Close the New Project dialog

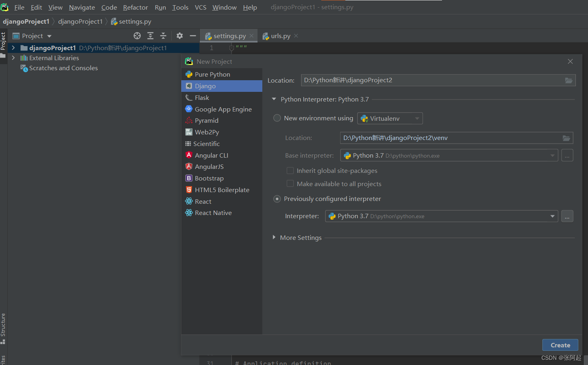(x=570, y=61)
